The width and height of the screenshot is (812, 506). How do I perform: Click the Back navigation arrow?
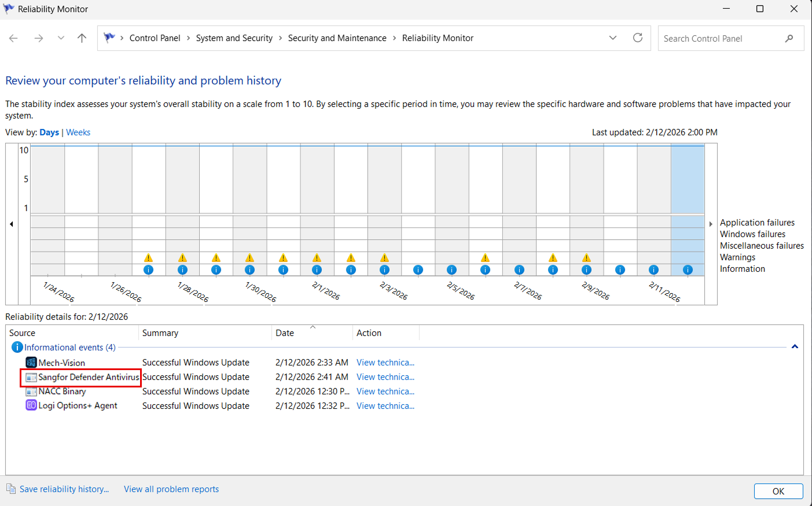(x=13, y=38)
